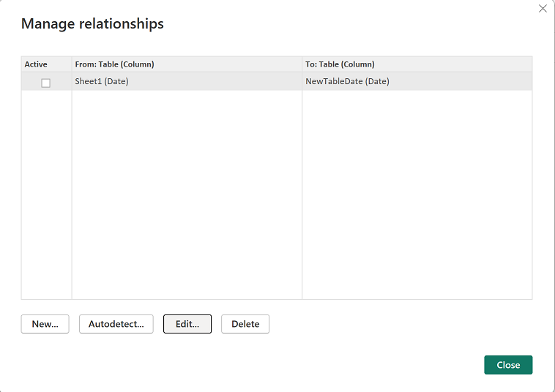Click empty space in the From column
The width and height of the screenshot is (555, 392).
pos(187,197)
